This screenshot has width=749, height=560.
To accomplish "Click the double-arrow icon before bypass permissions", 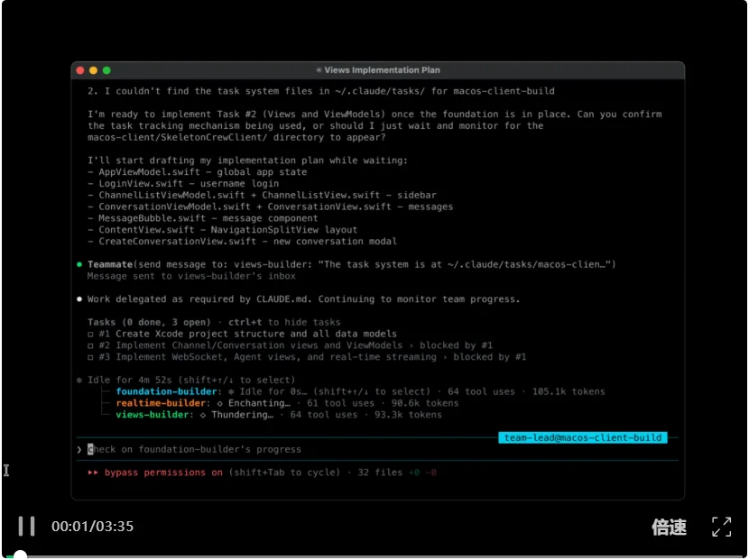I will click(x=93, y=472).
